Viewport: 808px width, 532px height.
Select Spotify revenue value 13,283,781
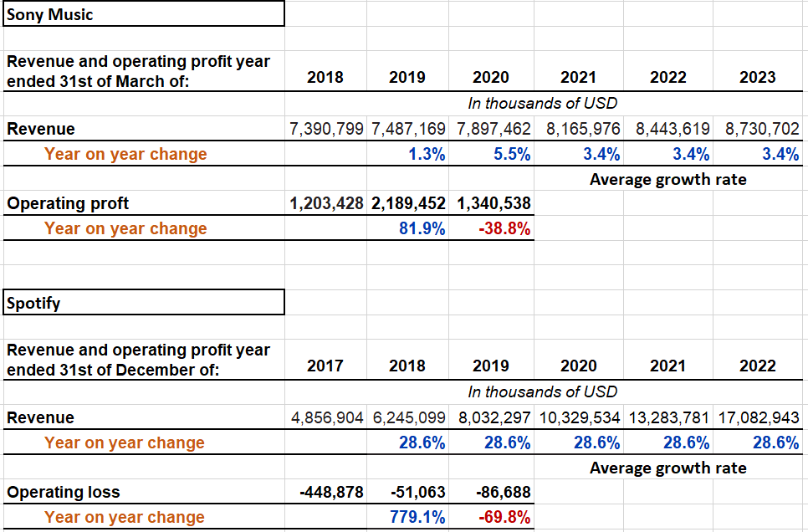668,417
